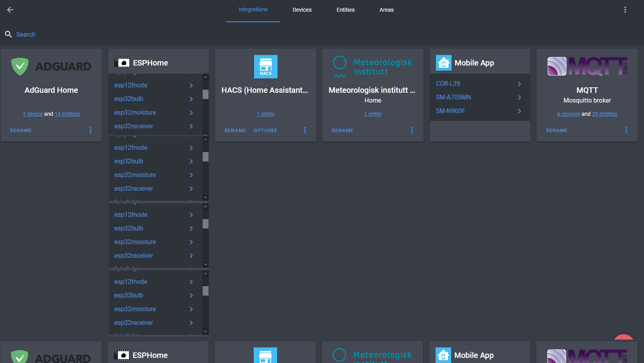The width and height of the screenshot is (644, 363).
Task: Open the MQTT '29 entities' link
Action: tap(605, 114)
